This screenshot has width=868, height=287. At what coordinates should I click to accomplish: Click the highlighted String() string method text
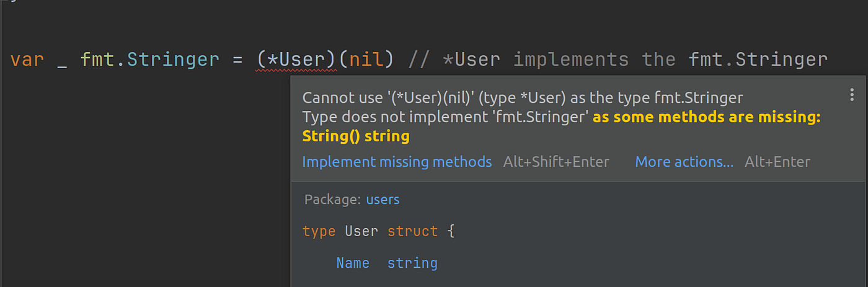pyautogui.click(x=356, y=136)
